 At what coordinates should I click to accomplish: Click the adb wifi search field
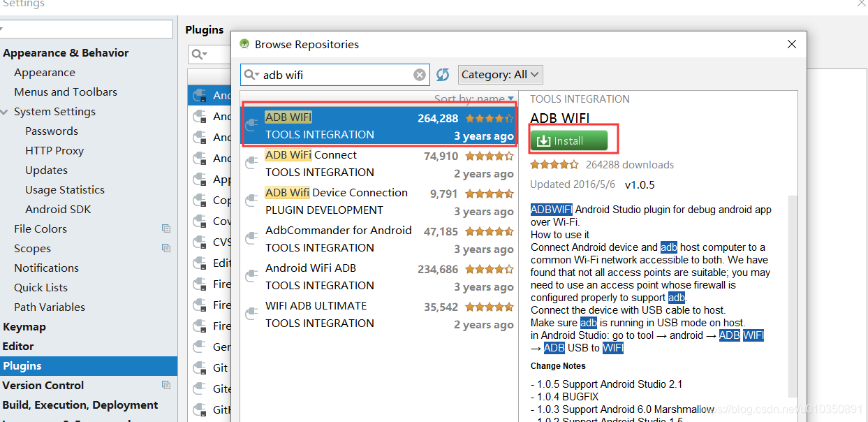pos(335,75)
